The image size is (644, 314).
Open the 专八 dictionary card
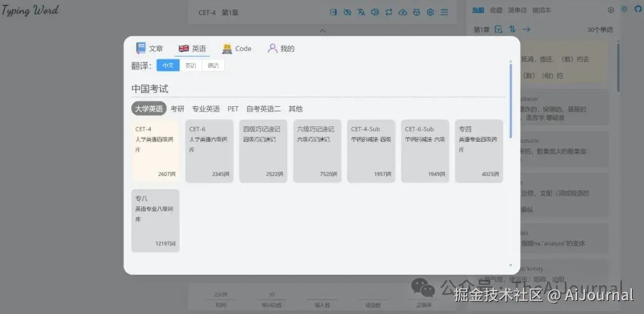click(x=155, y=221)
